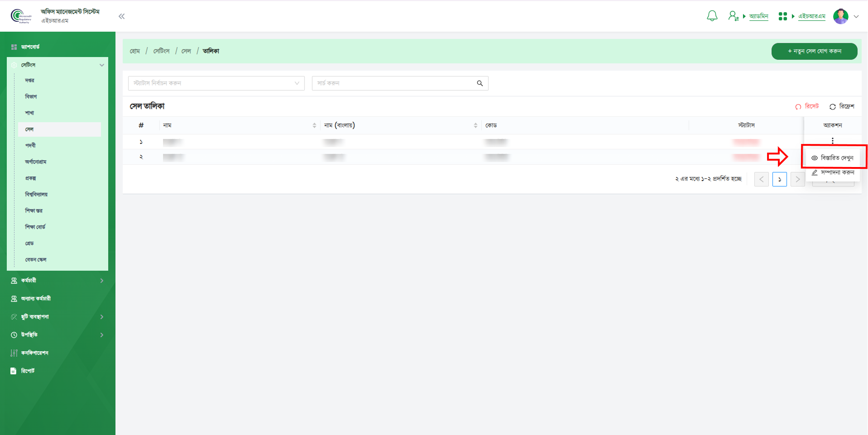
Task: Click the user avatar picture
Action: pos(840,16)
